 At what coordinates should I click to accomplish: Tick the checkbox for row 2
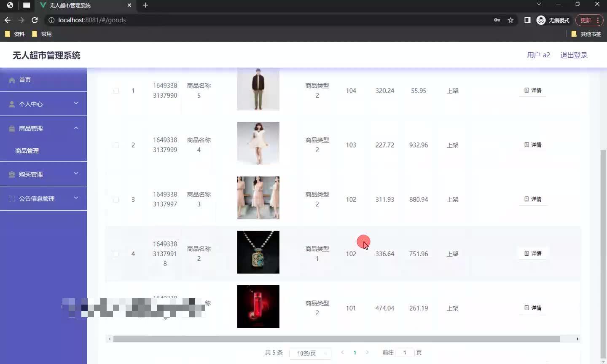116,145
